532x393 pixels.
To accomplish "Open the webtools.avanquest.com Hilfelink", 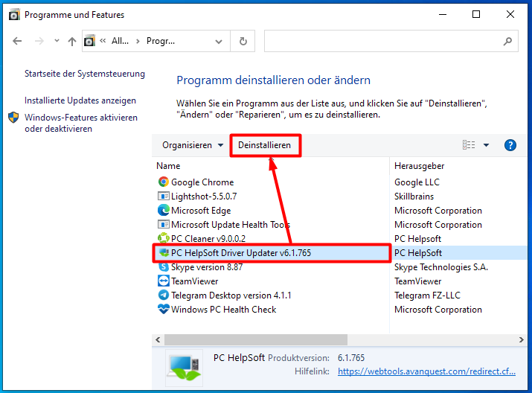I will pyautogui.click(x=426, y=371).
